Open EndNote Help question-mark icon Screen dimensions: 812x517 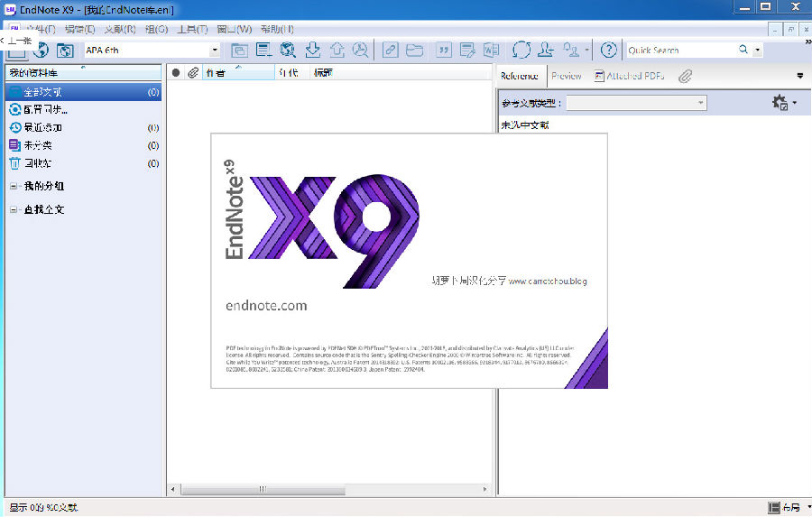[608, 51]
